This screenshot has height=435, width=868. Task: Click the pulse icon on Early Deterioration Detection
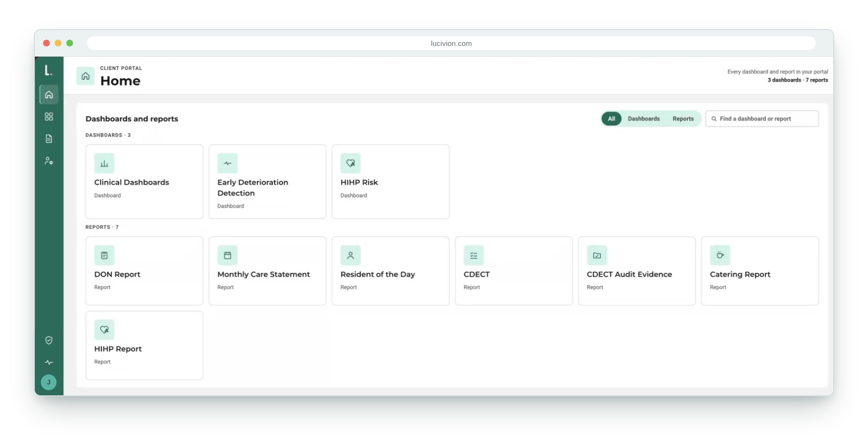(227, 164)
